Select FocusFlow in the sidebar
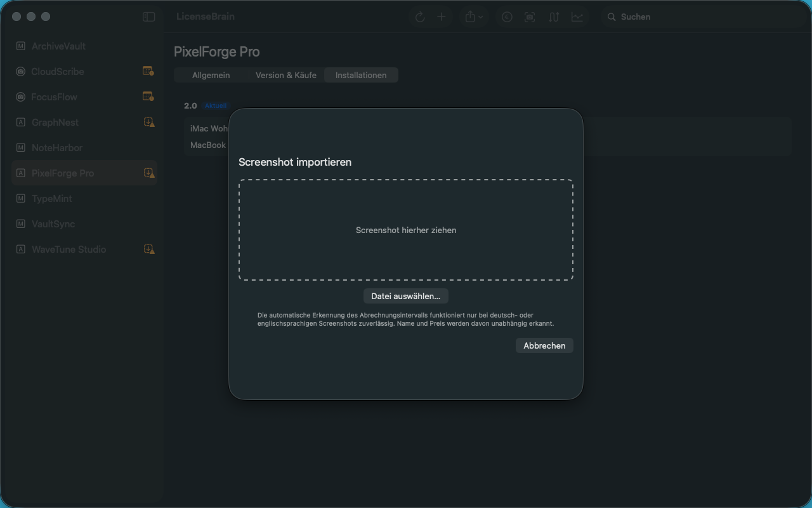812x508 pixels. pos(84,97)
